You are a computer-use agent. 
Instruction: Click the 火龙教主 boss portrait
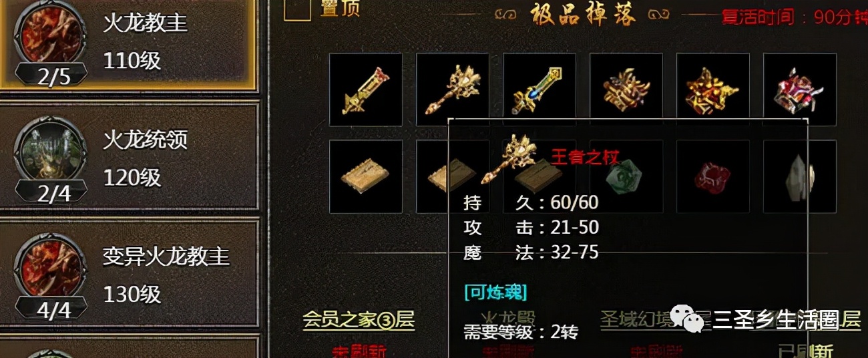coord(52,39)
